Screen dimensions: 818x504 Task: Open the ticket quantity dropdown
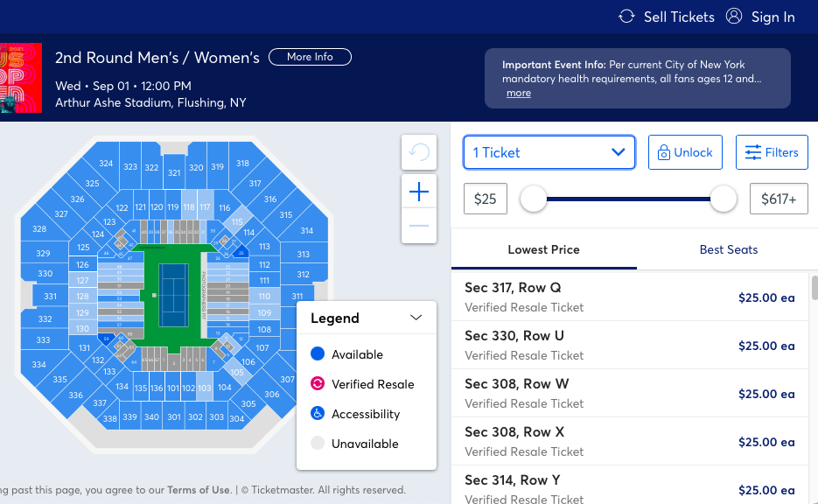[549, 152]
